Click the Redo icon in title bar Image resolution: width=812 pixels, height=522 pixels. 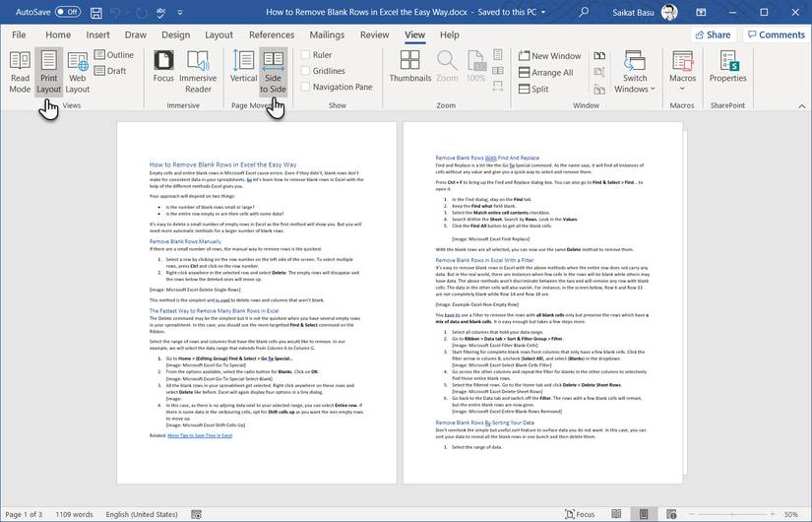(x=142, y=12)
